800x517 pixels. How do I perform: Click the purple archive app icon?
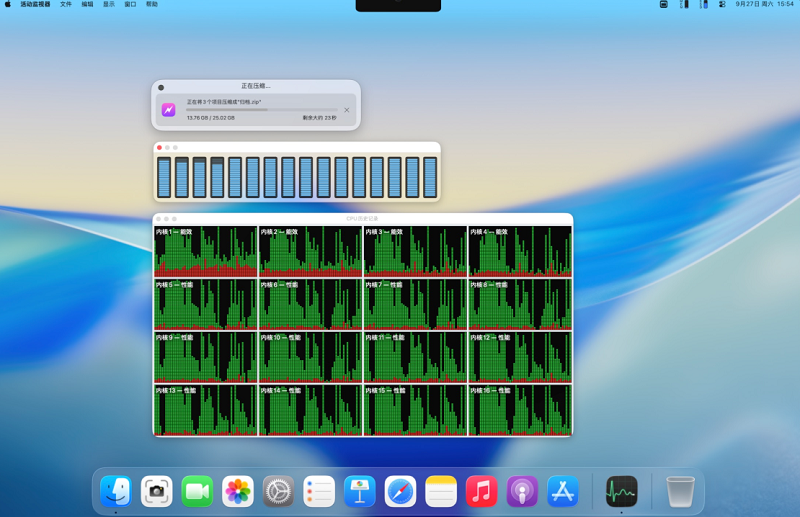(x=169, y=110)
